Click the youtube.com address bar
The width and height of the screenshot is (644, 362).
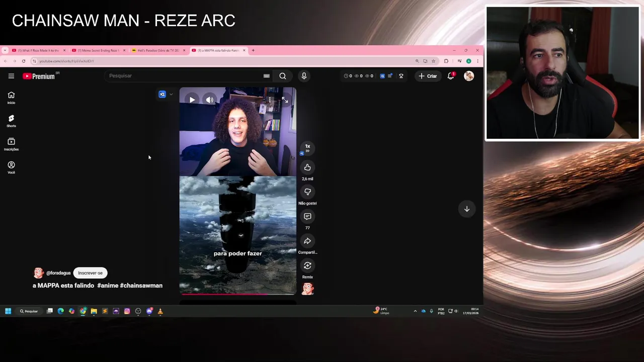(x=221, y=61)
